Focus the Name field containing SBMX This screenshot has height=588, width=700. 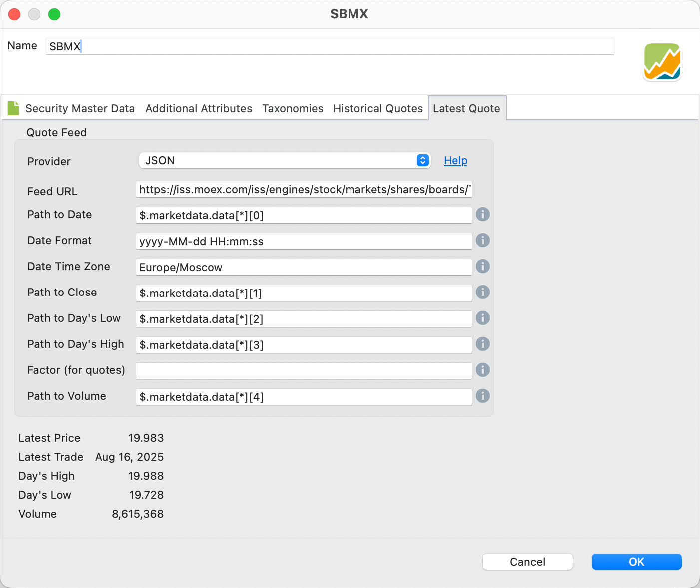tap(330, 46)
